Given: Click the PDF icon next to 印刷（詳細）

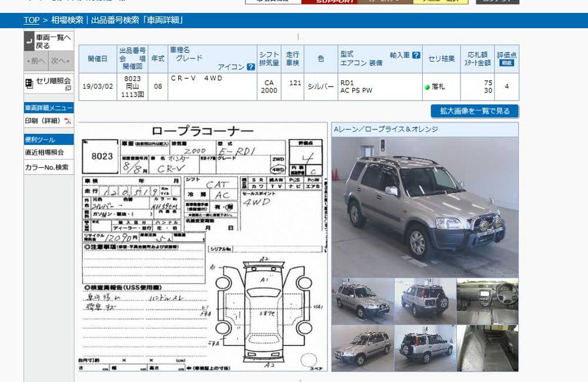Looking at the screenshot, I should pos(68,121).
